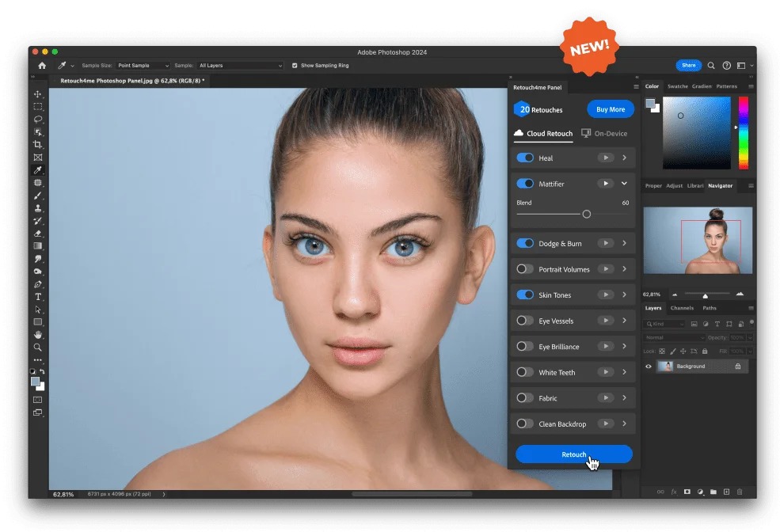The width and height of the screenshot is (780, 532).
Task: Select the Eraser tool
Action: (x=38, y=234)
